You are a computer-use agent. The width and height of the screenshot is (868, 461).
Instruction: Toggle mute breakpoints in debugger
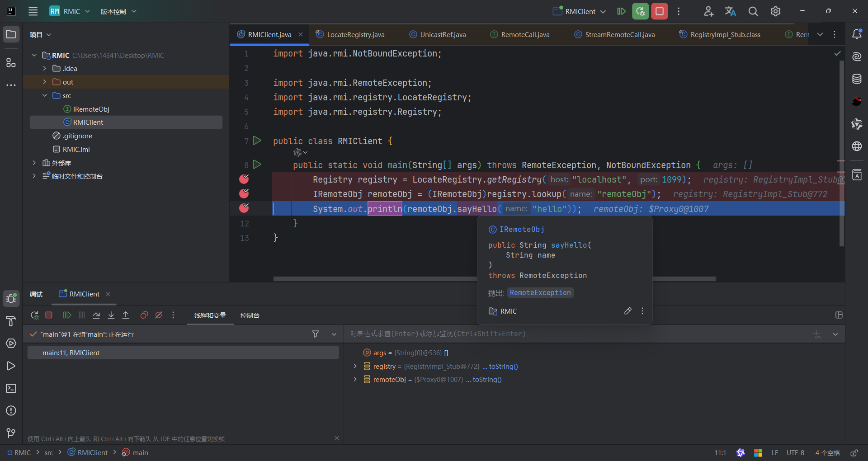(159, 315)
